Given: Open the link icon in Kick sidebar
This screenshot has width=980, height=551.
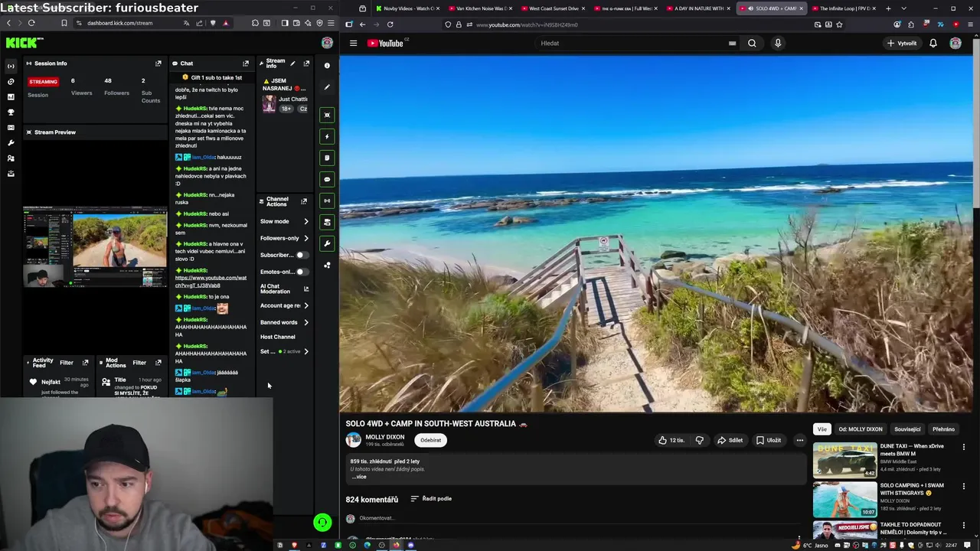Looking at the screenshot, I should [x=11, y=81].
